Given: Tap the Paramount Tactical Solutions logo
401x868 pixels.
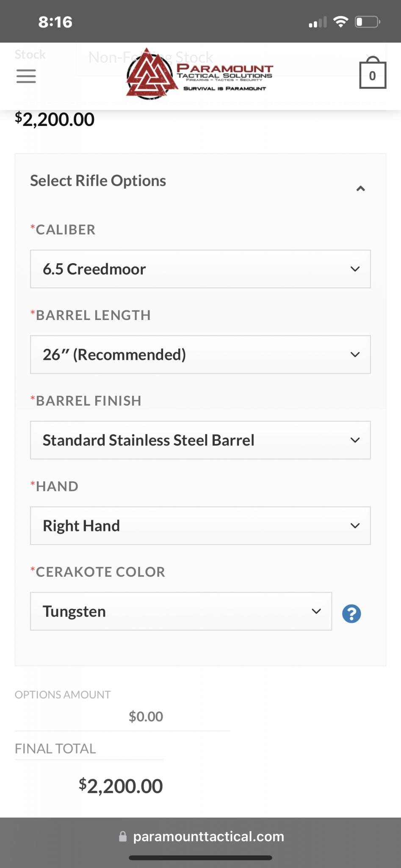Looking at the screenshot, I should [199, 74].
